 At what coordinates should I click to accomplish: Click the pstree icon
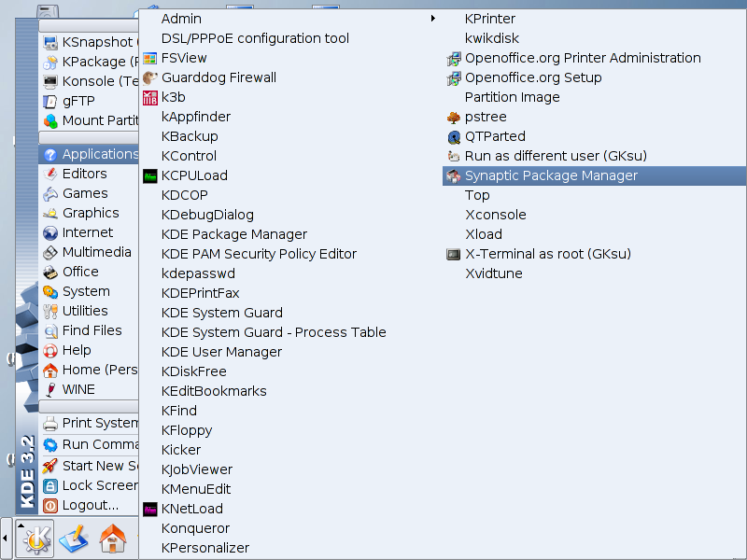coord(454,117)
